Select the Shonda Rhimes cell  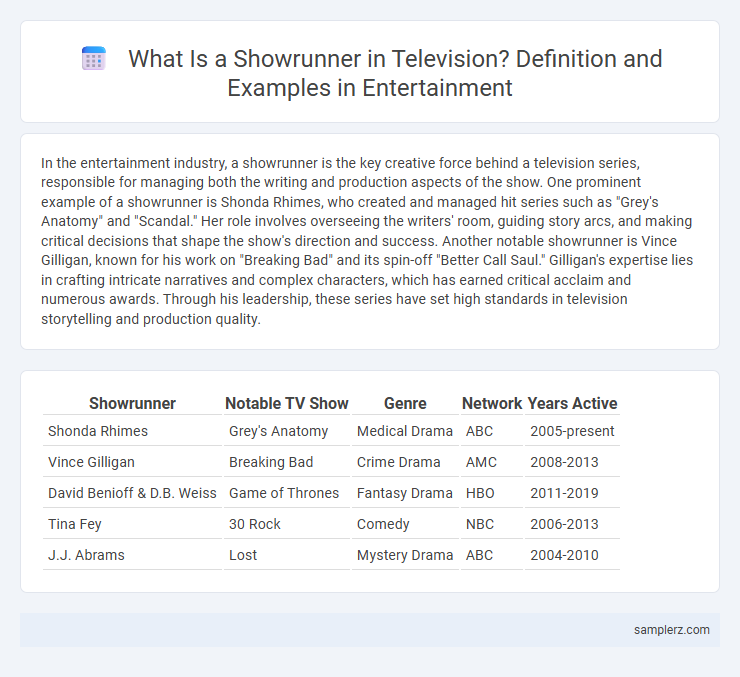coord(132,431)
